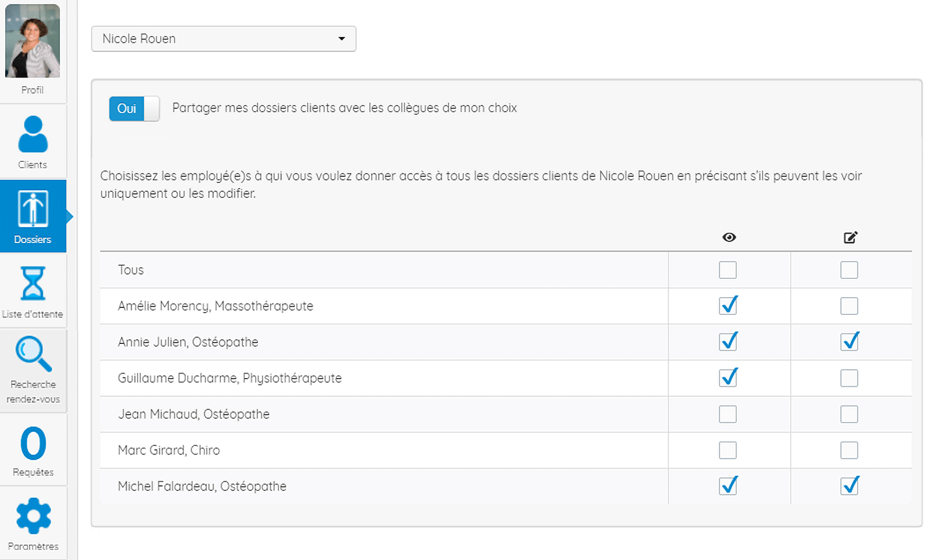The image size is (936, 560).
Task: Click the edit pencil column icon
Action: coord(850,237)
